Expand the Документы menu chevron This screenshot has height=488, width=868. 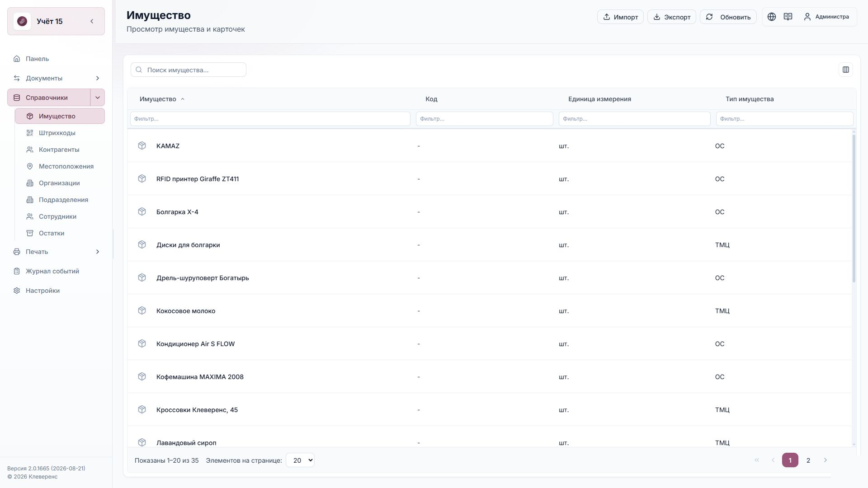tap(97, 78)
